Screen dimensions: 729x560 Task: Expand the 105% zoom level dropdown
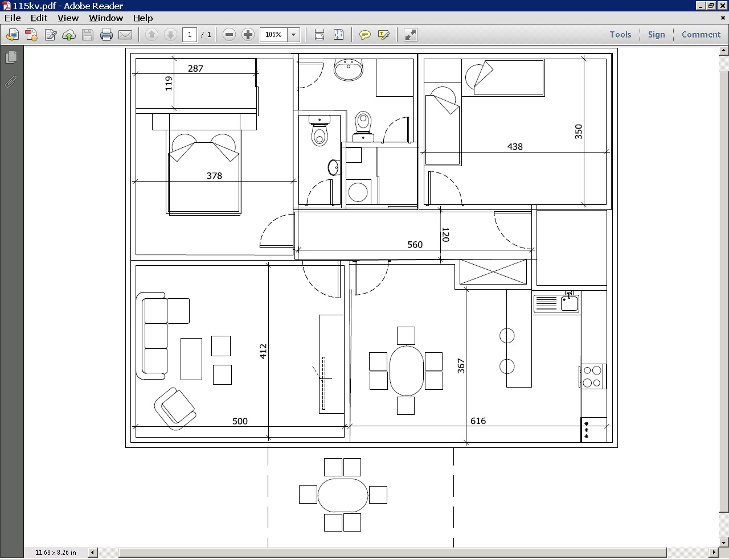point(294,35)
